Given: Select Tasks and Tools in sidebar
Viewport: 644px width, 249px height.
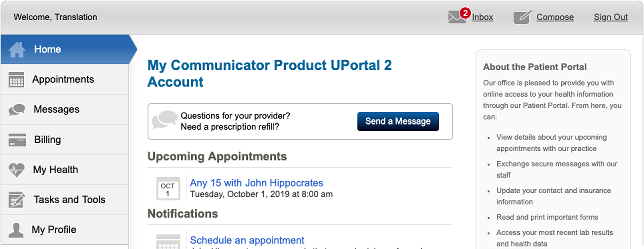Looking at the screenshot, I should pyautogui.click(x=65, y=200).
